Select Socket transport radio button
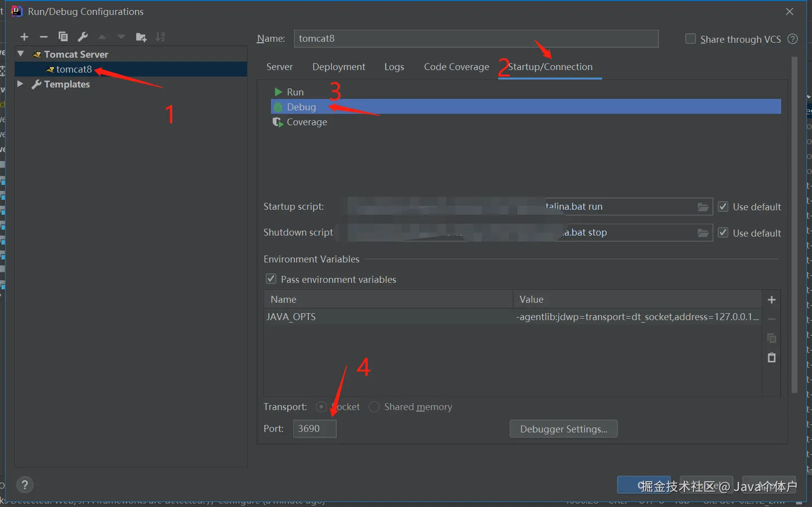 pyautogui.click(x=321, y=407)
